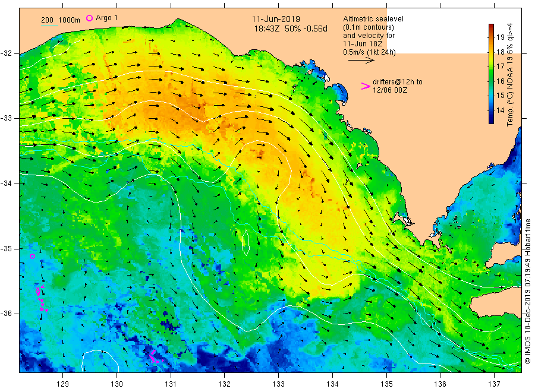
Task: Click the '11-Jun 18Z' caption line
Action: click(x=363, y=44)
